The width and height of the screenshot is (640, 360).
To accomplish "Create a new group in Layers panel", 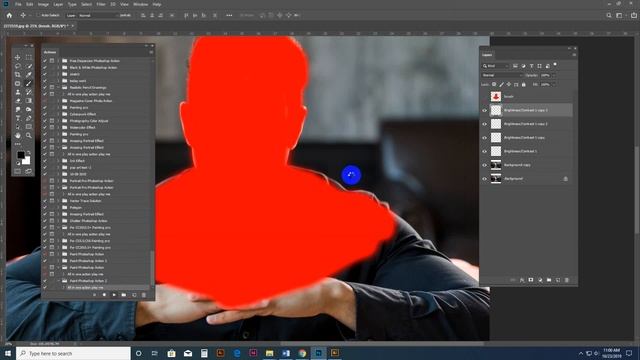I will pos(549,280).
